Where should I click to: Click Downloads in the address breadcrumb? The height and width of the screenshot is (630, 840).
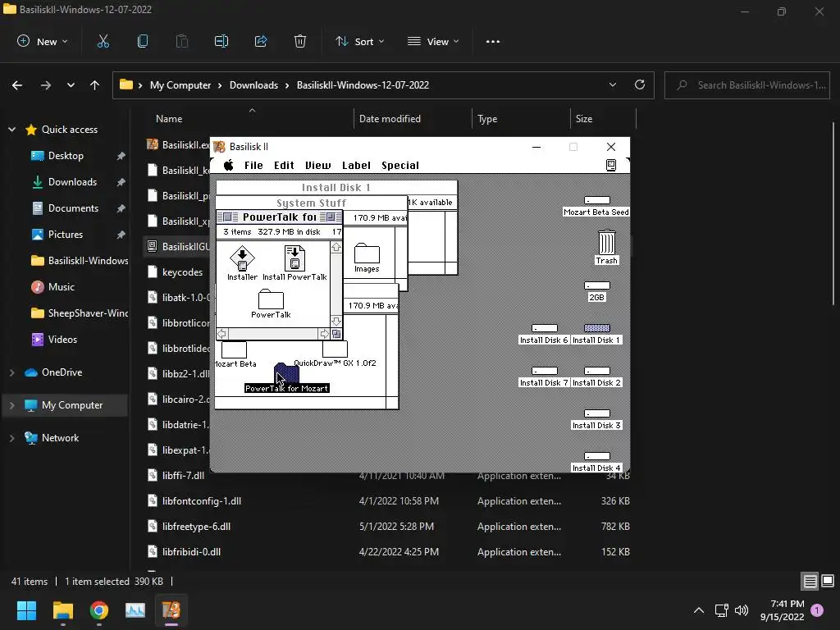[x=254, y=85]
